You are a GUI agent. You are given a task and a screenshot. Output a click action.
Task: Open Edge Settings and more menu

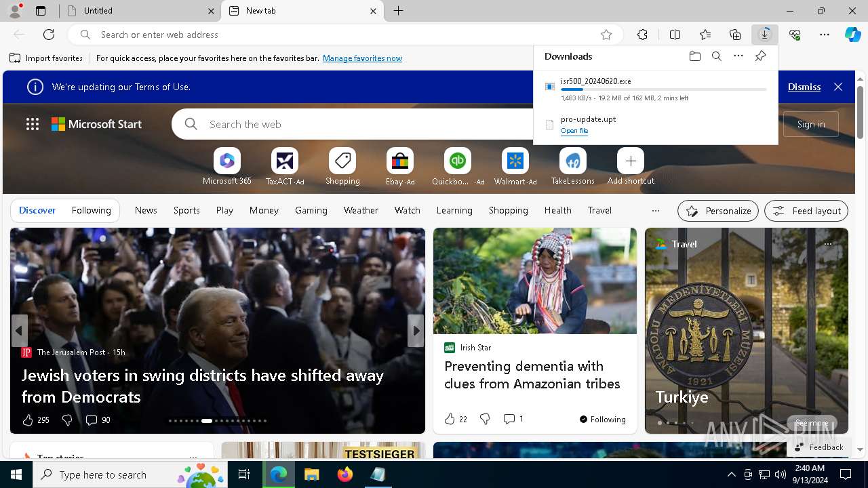click(x=825, y=35)
